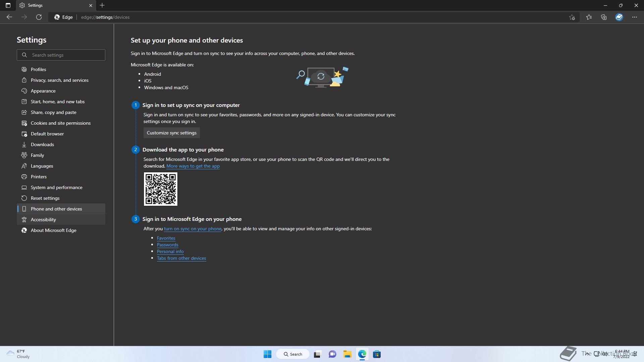The width and height of the screenshot is (644, 362).
Task: Open the About Microsoft Edge page
Action: click(53, 230)
